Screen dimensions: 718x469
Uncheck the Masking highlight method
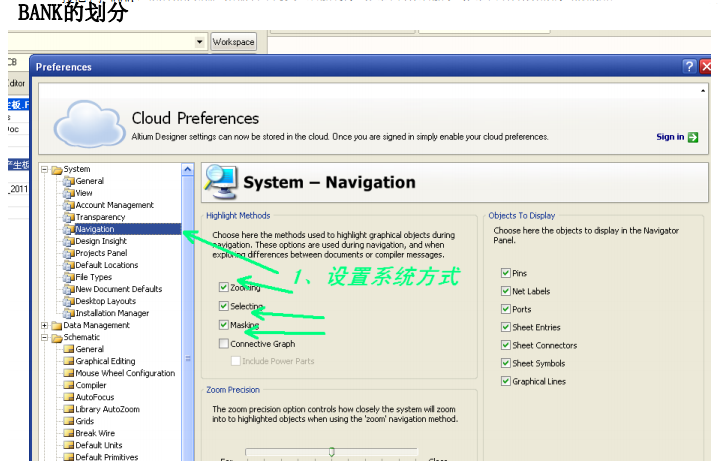[x=223, y=325]
